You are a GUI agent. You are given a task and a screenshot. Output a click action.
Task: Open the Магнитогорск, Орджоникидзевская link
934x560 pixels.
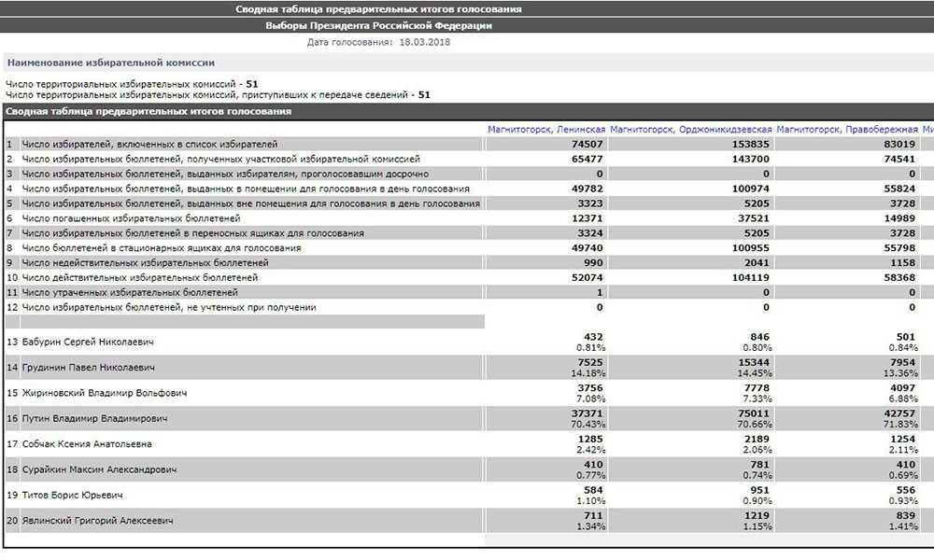691,129
